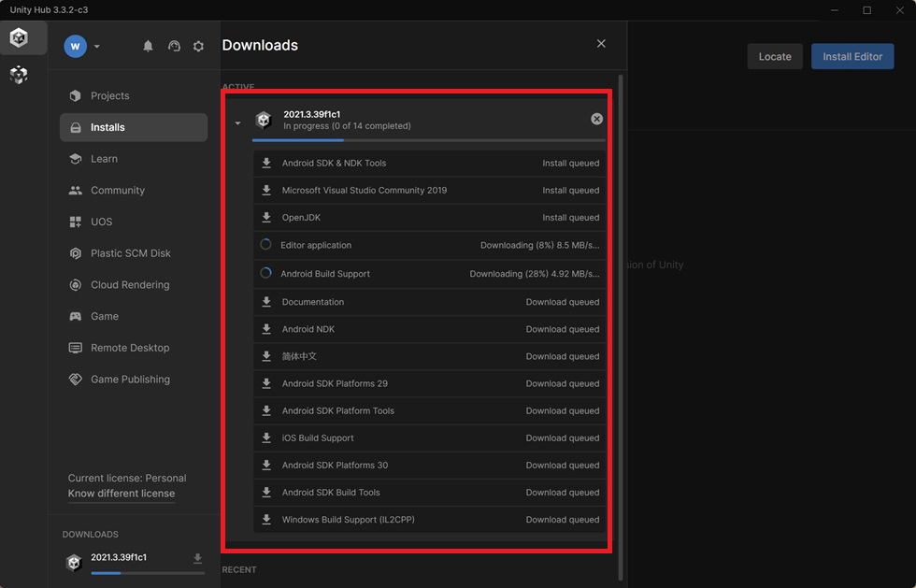This screenshot has width=916, height=588.
Task: Open preferences gear icon
Action: tap(198, 46)
